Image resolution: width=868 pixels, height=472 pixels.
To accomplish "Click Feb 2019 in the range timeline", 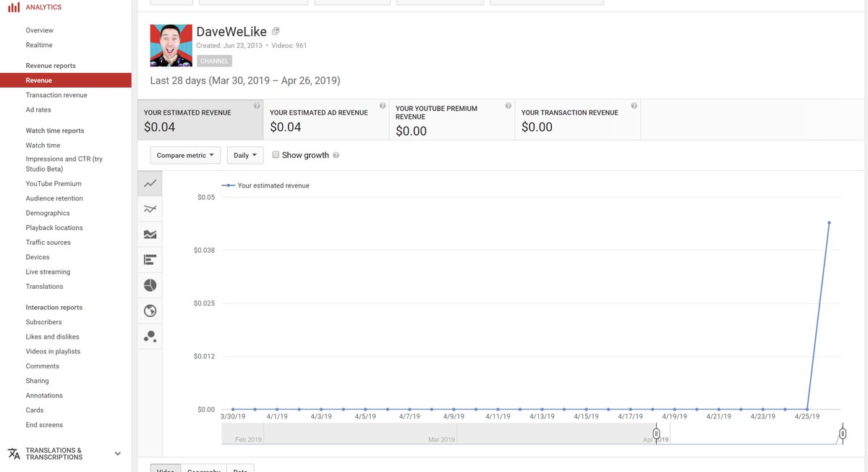I will click(249, 439).
